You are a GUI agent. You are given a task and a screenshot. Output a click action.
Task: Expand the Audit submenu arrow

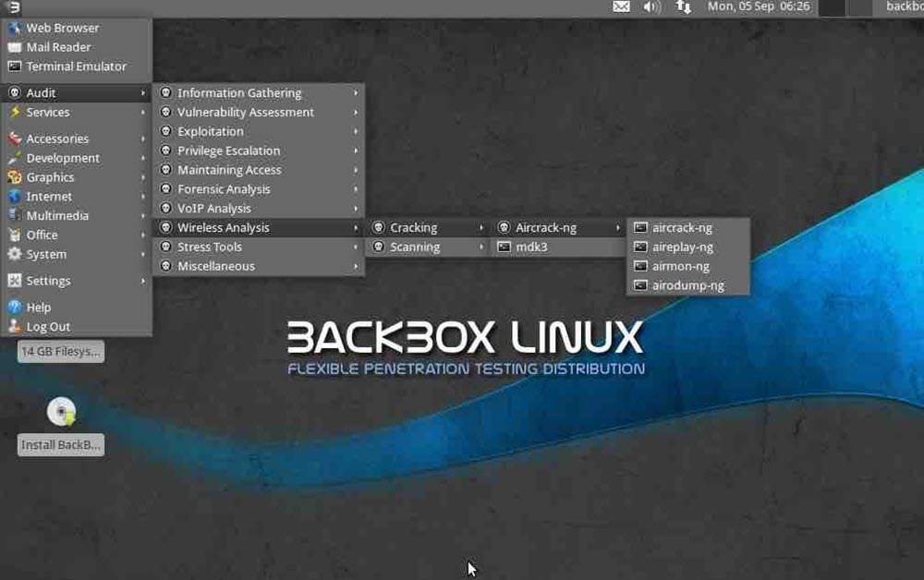[x=142, y=93]
